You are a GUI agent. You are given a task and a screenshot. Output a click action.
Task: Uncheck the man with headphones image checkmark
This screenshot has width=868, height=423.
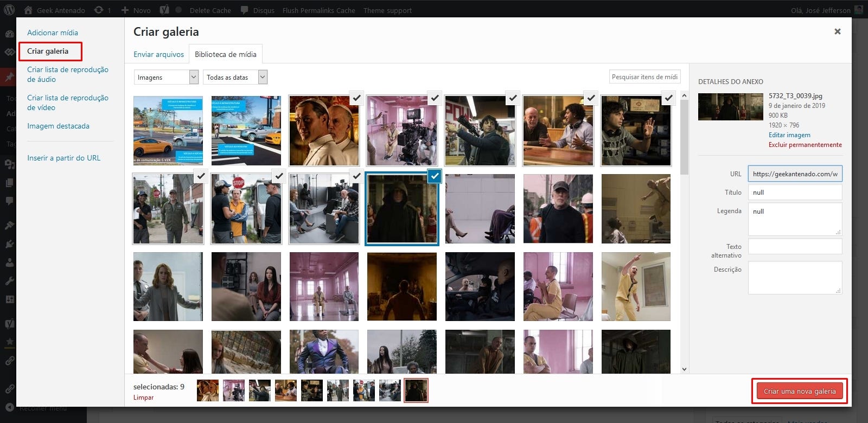click(668, 98)
